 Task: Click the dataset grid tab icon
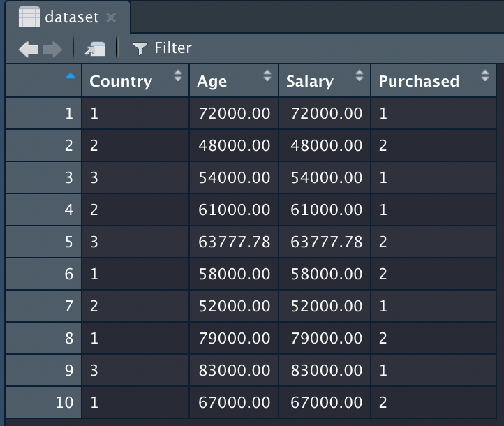[29, 17]
